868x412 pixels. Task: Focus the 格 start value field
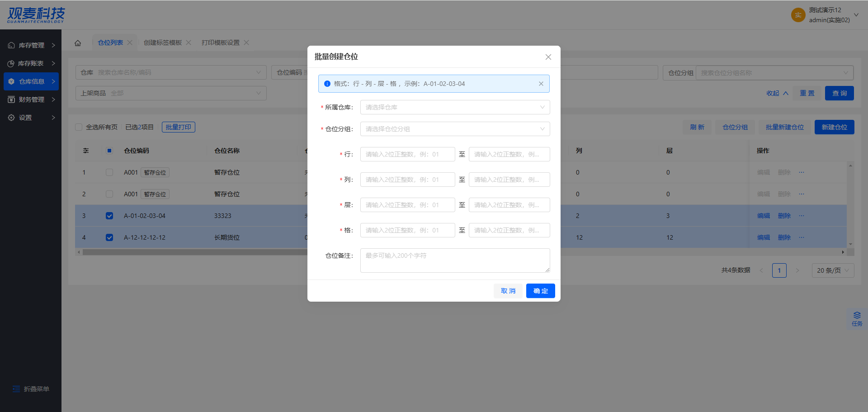[x=407, y=230]
